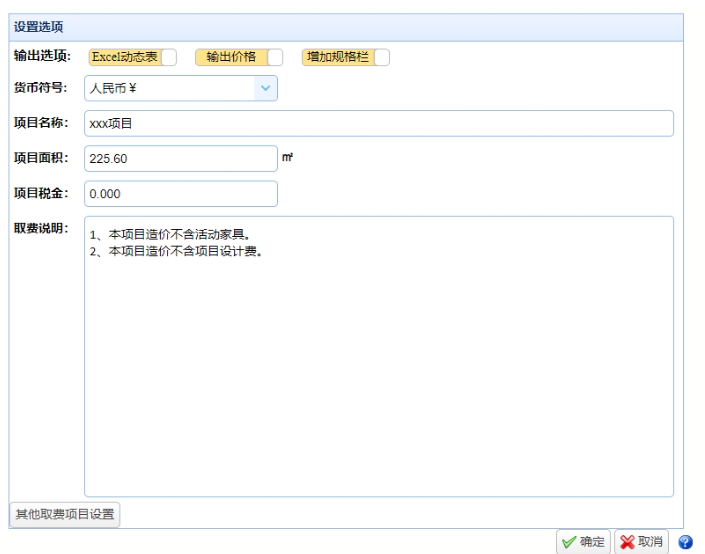Toggle the Excel动态表 switch

pyautogui.click(x=168, y=57)
